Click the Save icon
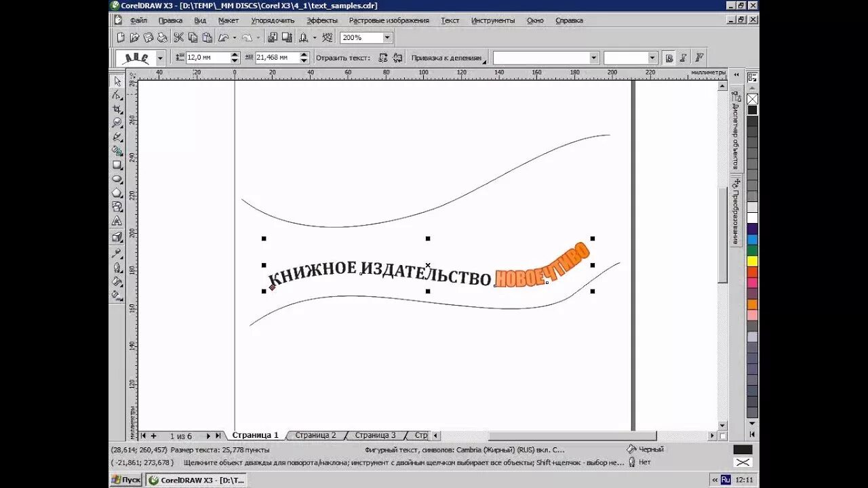Image resolution: width=868 pixels, height=488 pixels. (x=149, y=37)
